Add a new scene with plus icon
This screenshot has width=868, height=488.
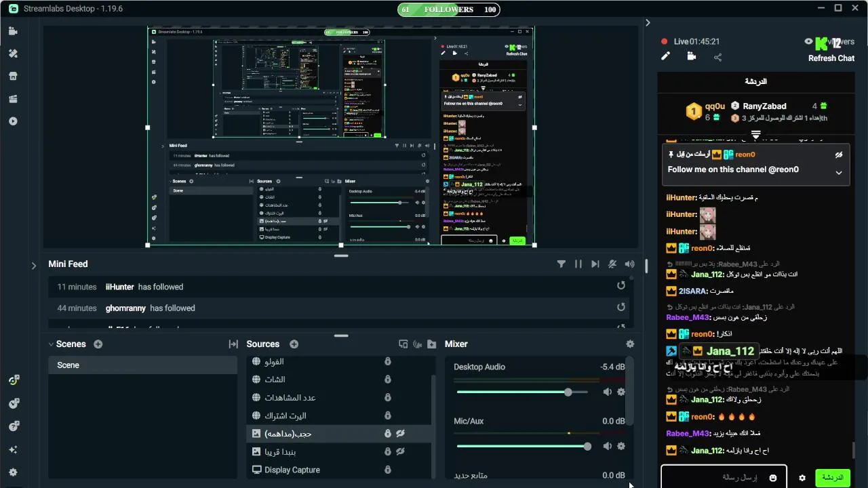tap(98, 344)
